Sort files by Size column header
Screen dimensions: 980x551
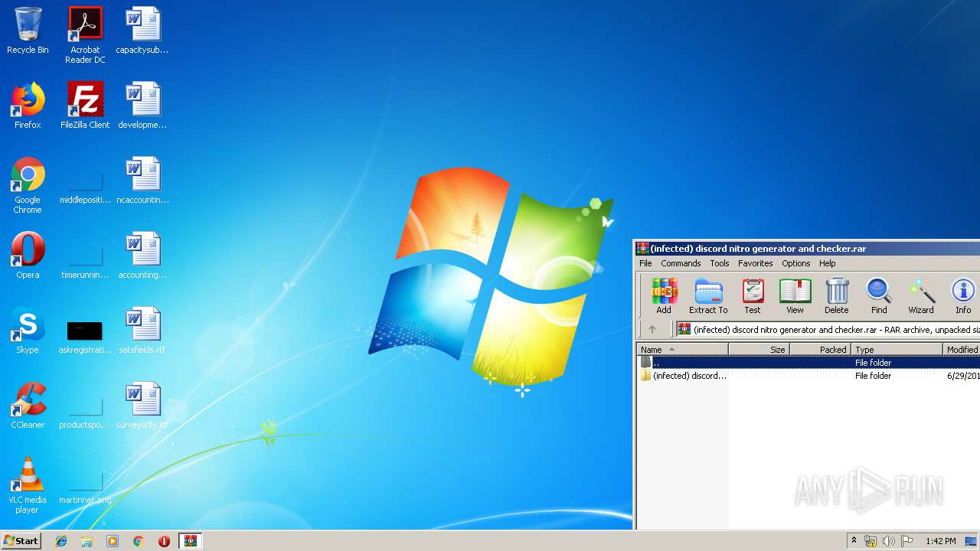point(759,350)
